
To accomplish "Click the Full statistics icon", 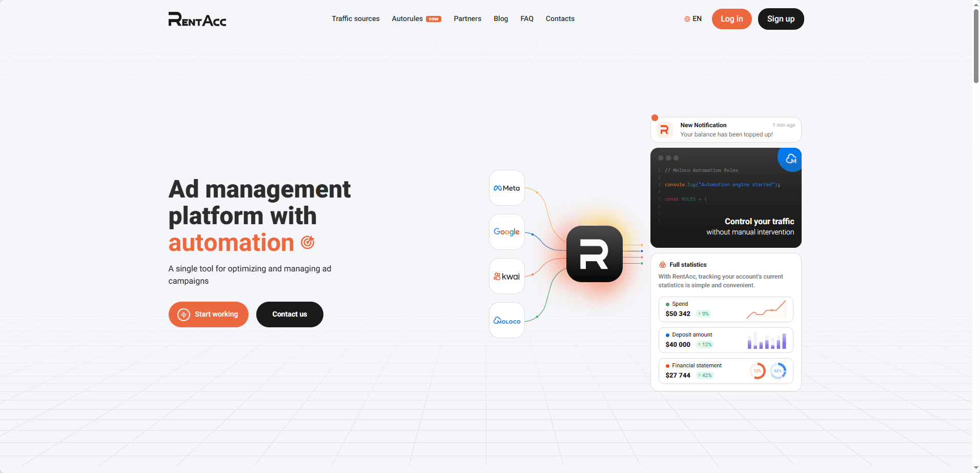I will 663,265.
